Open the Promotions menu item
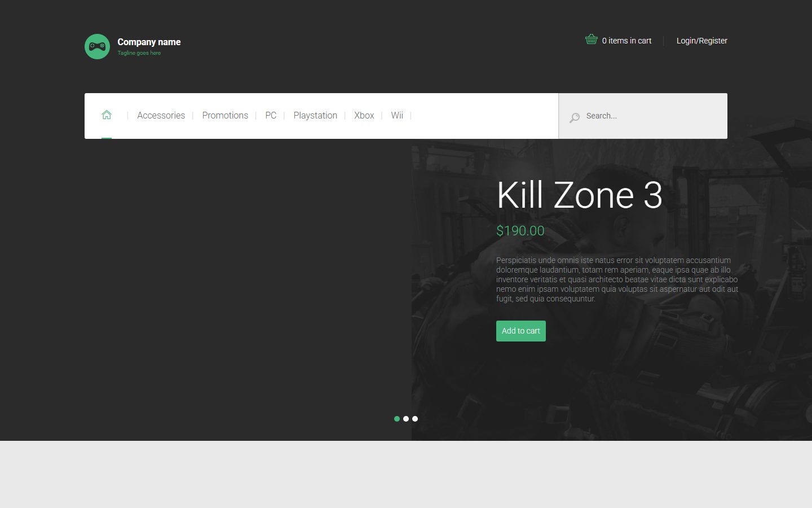 coord(225,116)
